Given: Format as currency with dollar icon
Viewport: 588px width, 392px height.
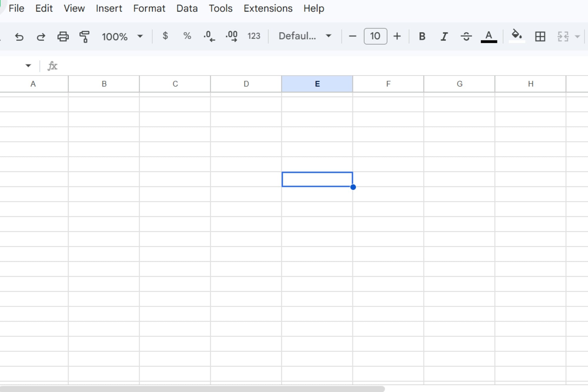Looking at the screenshot, I should 165,36.
